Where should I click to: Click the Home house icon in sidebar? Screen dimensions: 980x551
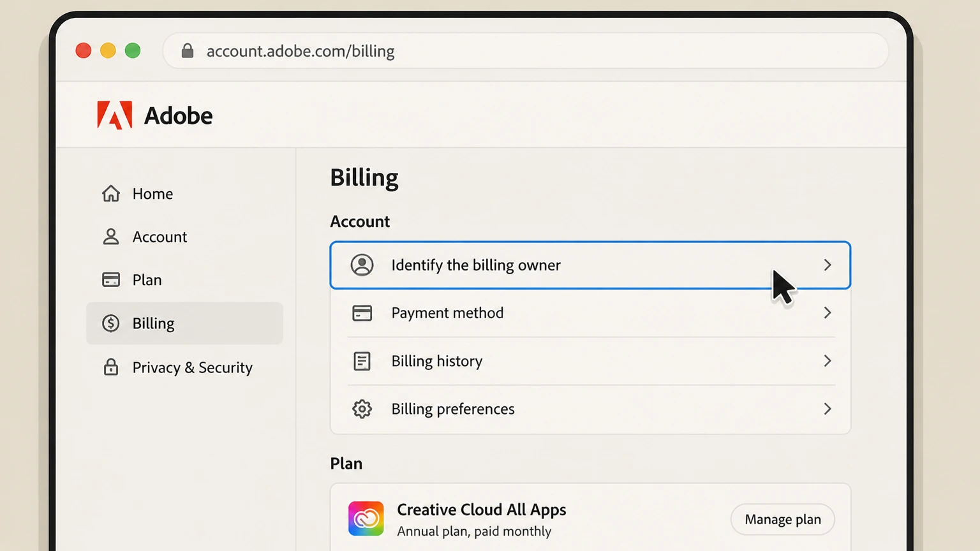click(x=111, y=193)
